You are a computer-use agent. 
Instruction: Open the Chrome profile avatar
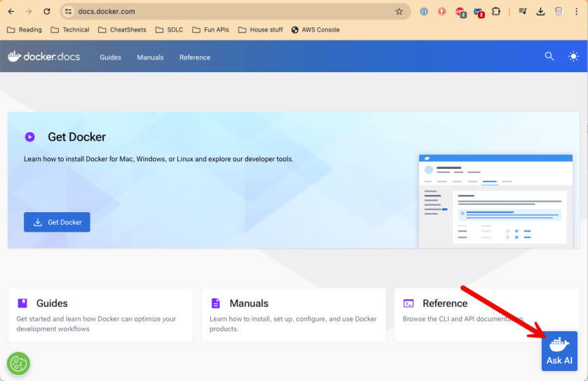pos(559,12)
